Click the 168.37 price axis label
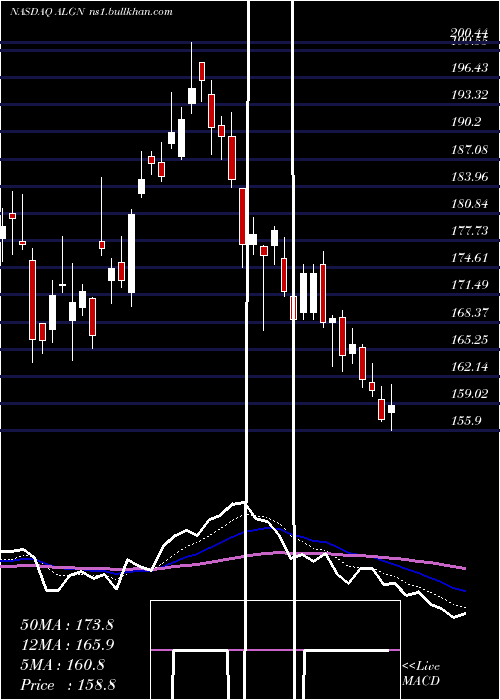Image resolution: width=500 pixels, height=700 pixels. tap(469, 312)
